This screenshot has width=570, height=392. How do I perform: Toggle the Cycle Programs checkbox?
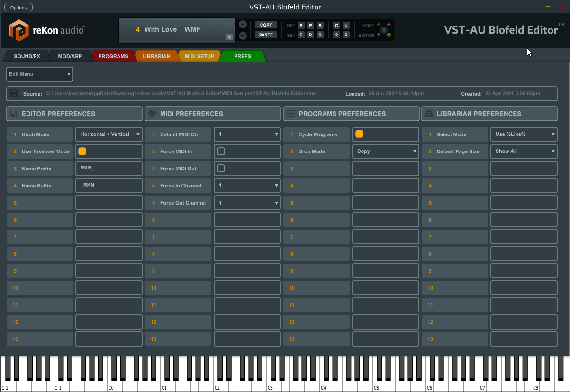click(x=359, y=134)
